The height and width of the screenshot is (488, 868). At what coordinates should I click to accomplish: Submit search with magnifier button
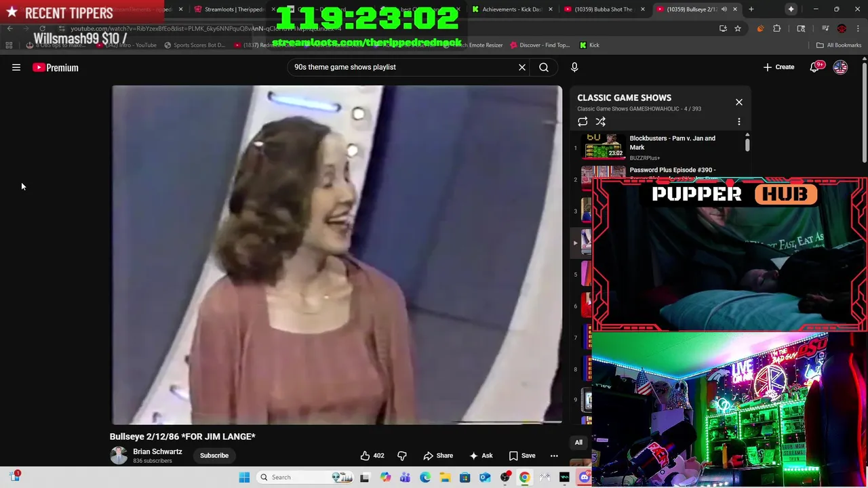[x=544, y=67]
